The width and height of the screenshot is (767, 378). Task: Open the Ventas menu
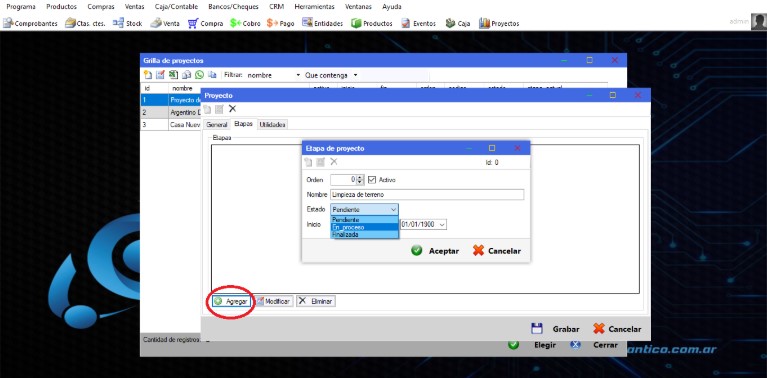(x=134, y=7)
